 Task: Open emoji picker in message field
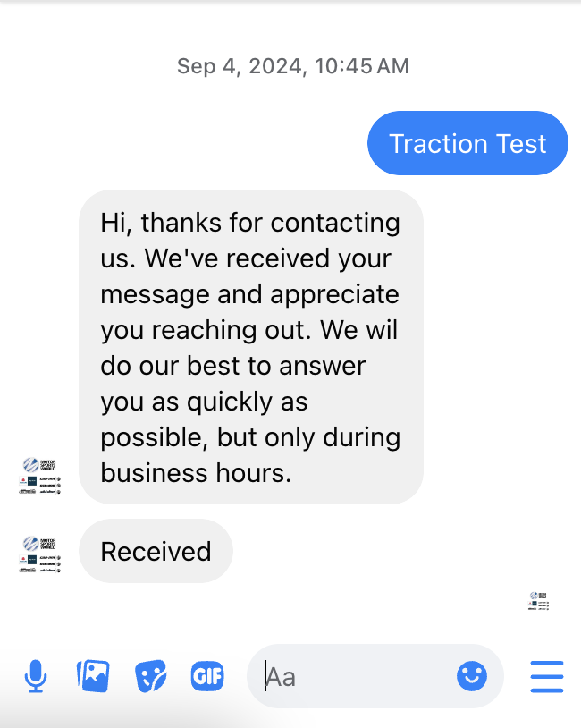pyautogui.click(x=472, y=676)
